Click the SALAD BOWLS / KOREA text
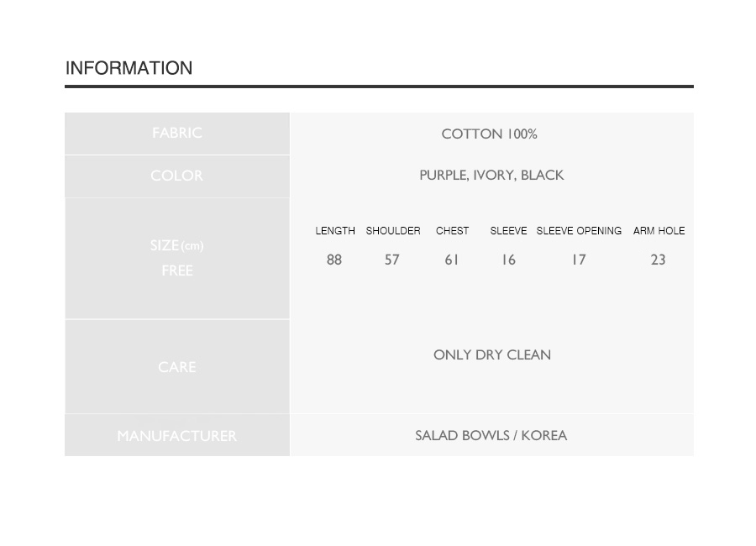756x546 pixels. pyautogui.click(x=491, y=436)
